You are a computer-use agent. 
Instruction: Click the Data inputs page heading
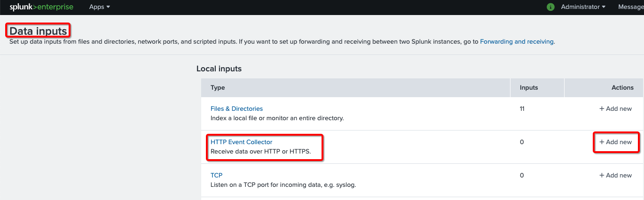[39, 31]
